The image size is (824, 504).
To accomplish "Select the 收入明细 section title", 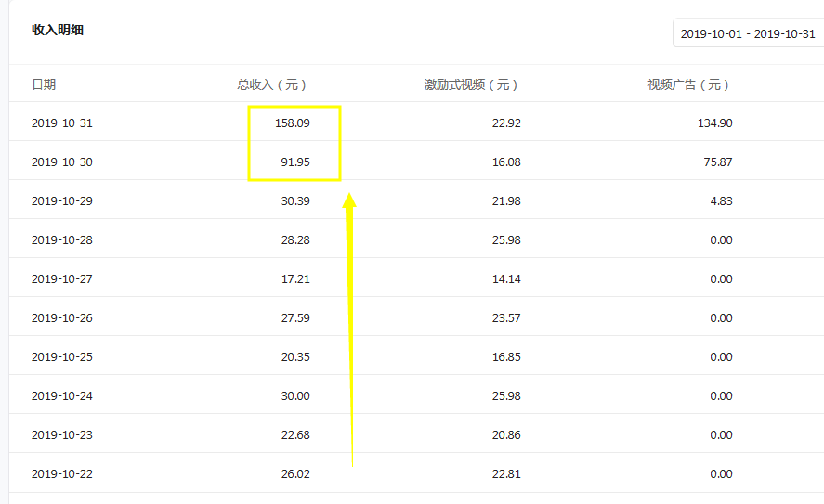I will pos(58,31).
